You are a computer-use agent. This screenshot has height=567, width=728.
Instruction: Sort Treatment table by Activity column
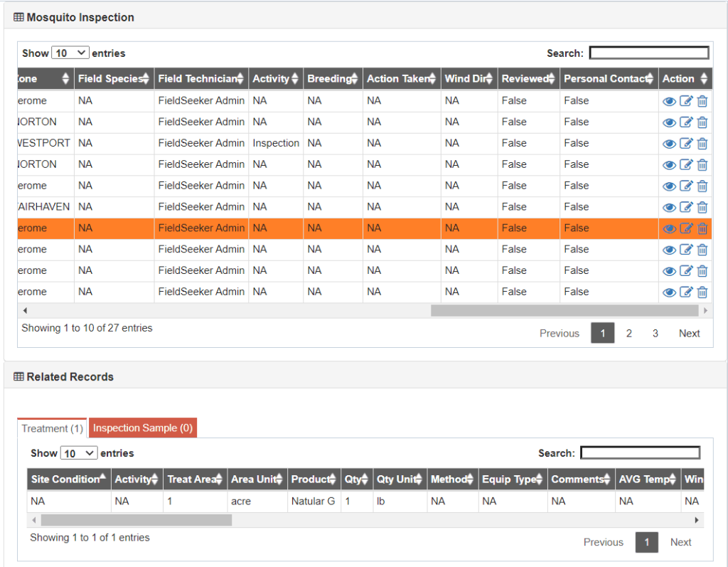click(136, 479)
